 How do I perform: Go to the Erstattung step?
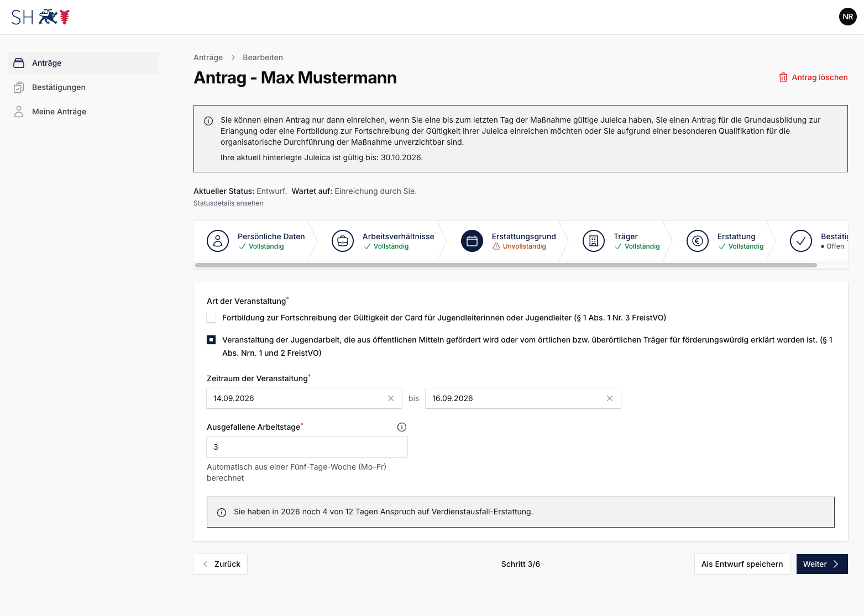click(726, 241)
